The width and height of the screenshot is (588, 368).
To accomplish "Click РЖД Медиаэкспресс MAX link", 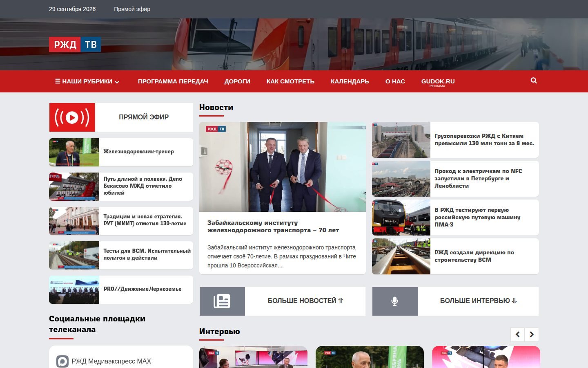I will click(x=111, y=361).
